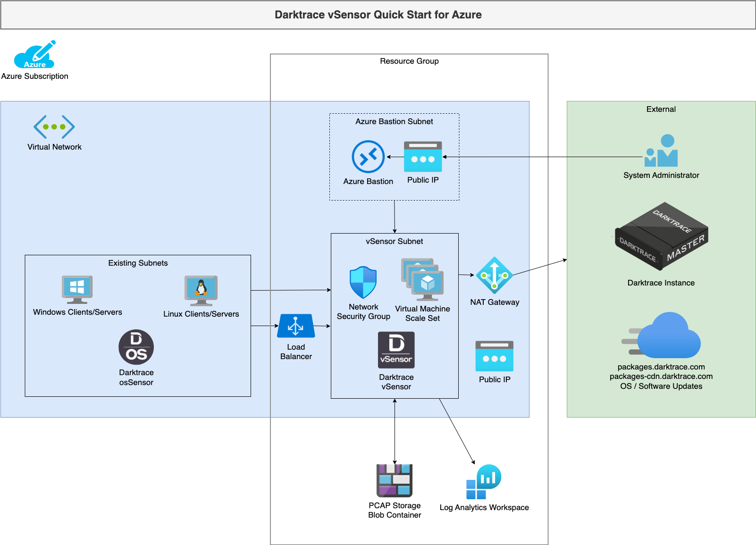Click the Log Analytics Workspace text label

pyautogui.click(x=484, y=507)
